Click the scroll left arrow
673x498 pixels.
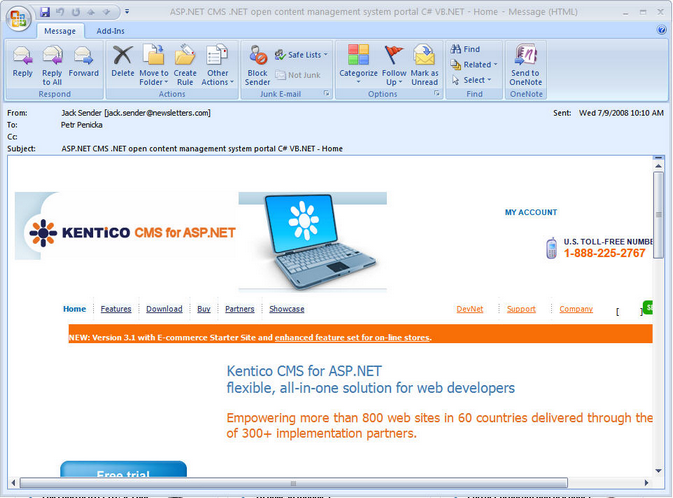click(x=13, y=483)
